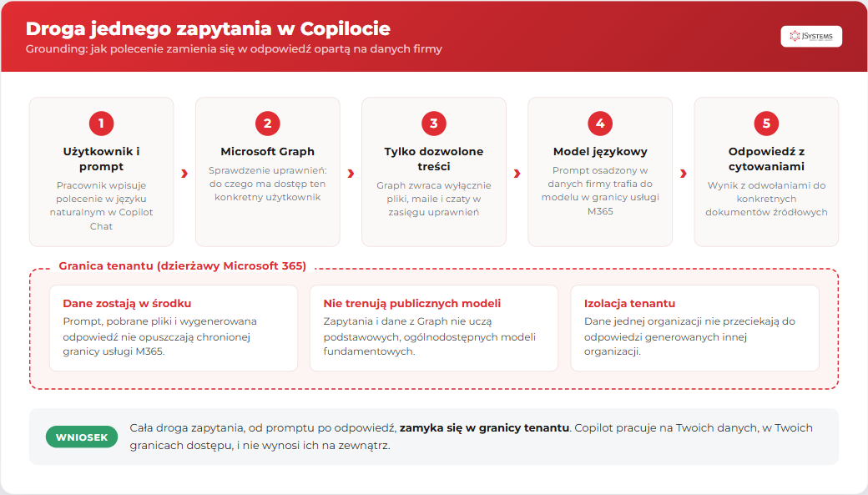
Task: Click the description "Sprawdzenie uprawnień: do czego ma dostęp"
Action: coord(267,184)
